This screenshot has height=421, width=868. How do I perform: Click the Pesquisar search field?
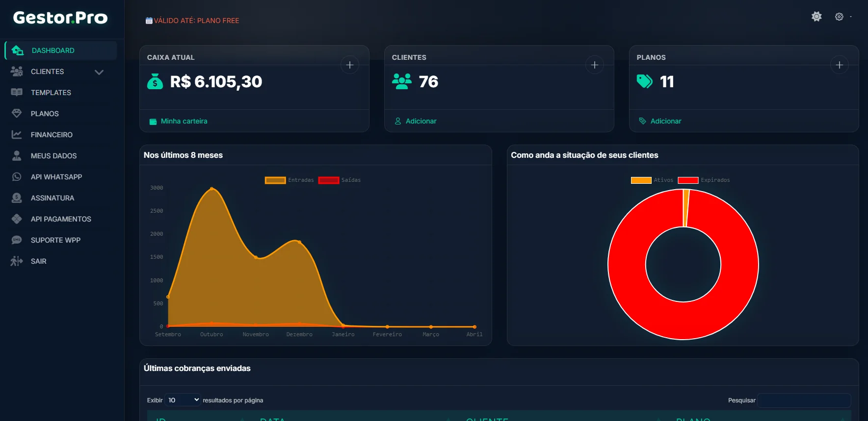pyautogui.click(x=804, y=400)
